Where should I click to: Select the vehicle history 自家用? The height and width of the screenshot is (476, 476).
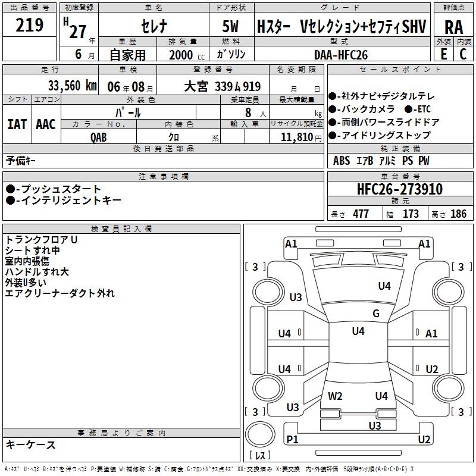click(x=127, y=55)
